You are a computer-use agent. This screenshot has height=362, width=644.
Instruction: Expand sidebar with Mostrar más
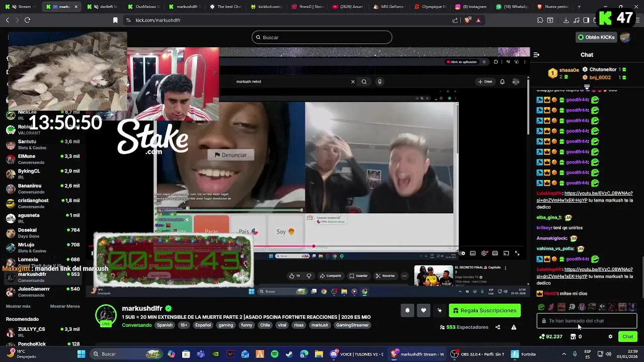click(18, 306)
